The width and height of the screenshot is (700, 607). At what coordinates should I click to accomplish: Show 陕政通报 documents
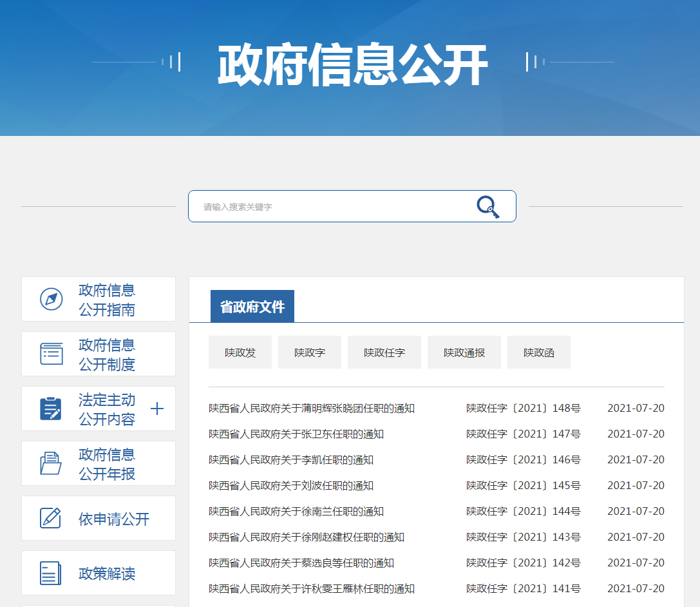click(464, 352)
